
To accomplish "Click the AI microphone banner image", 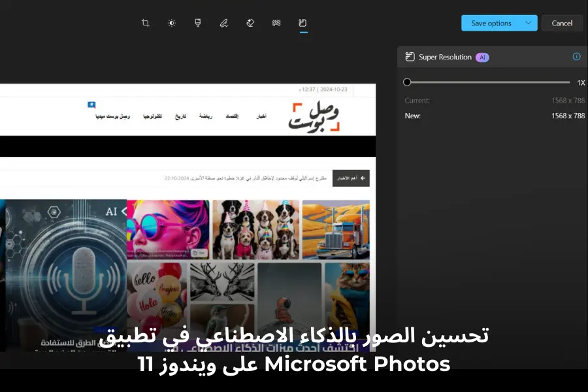I will [x=66, y=275].
